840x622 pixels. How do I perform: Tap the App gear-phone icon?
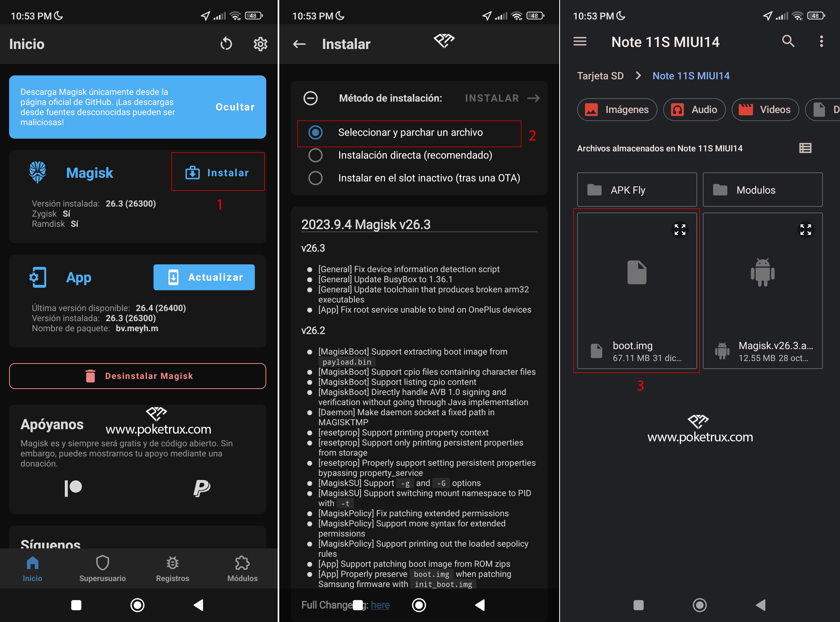(38, 277)
